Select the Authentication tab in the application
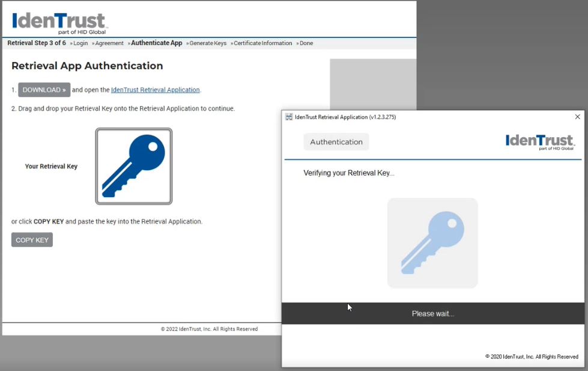Viewport: 588px width, 371px height. point(336,142)
